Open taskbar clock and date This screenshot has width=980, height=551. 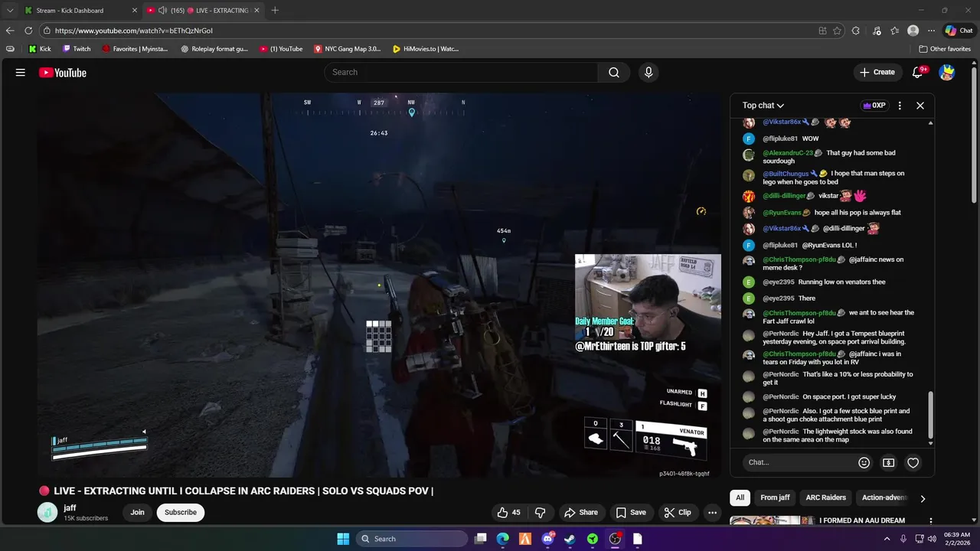[957, 539]
